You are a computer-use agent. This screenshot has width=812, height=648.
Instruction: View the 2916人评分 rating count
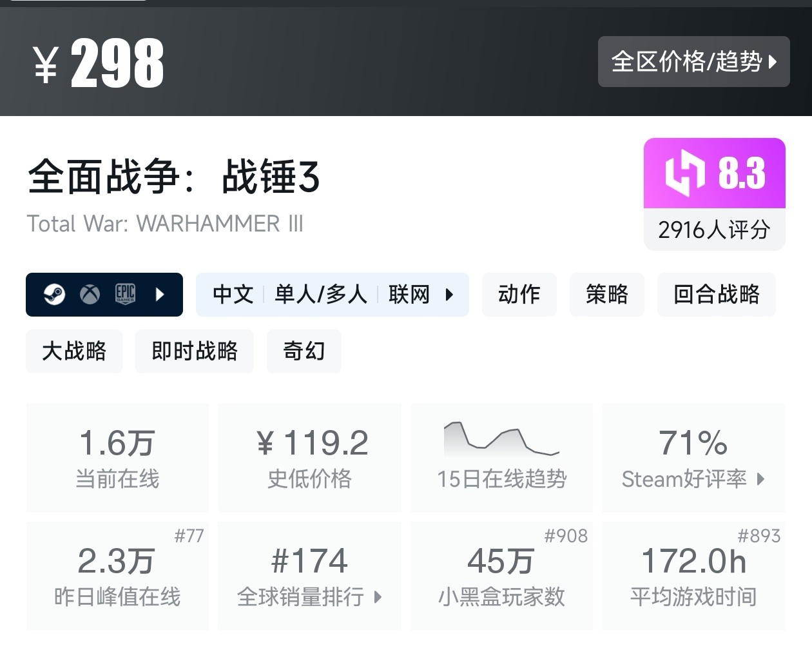[715, 230]
